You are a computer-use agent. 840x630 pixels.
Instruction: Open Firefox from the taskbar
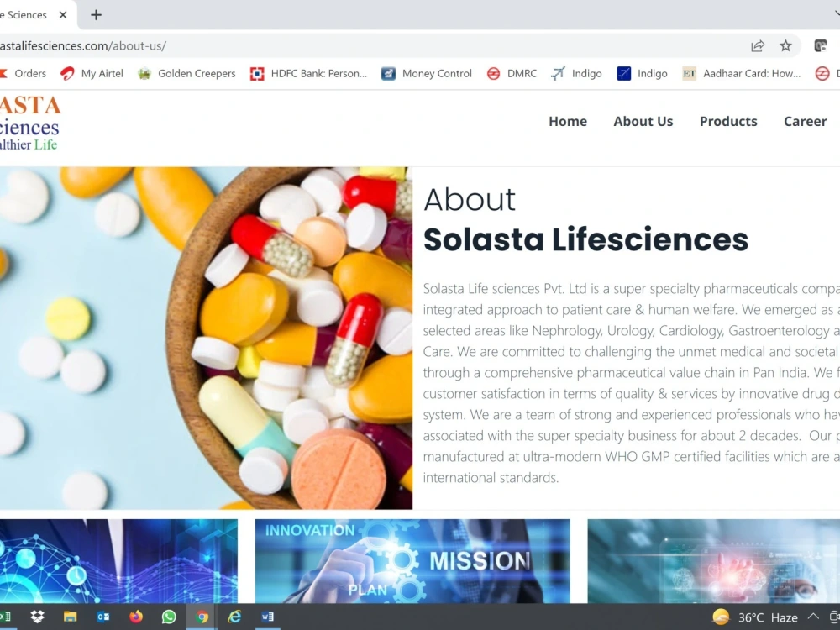click(x=136, y=617)
